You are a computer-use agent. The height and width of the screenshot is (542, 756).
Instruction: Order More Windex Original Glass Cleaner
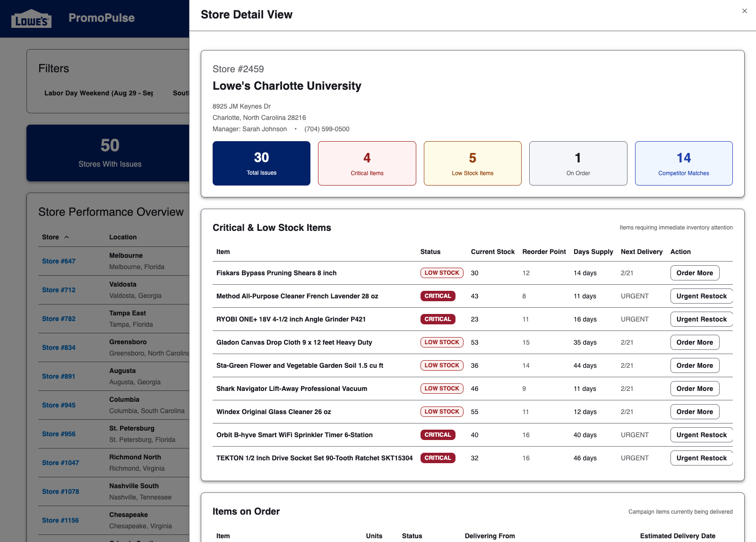695,411
